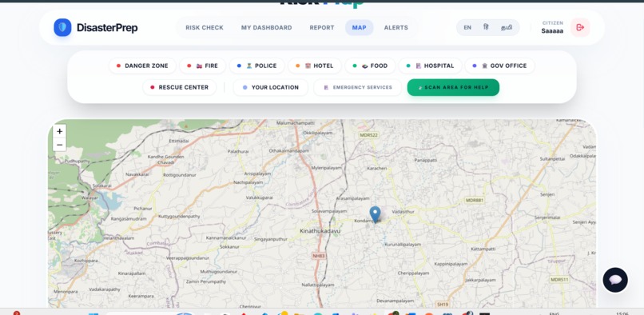Image resolution: width=644 pixels, height=315 pixels.
Task: Toggle the Fire stations filter
Action: tap(202, 66)
